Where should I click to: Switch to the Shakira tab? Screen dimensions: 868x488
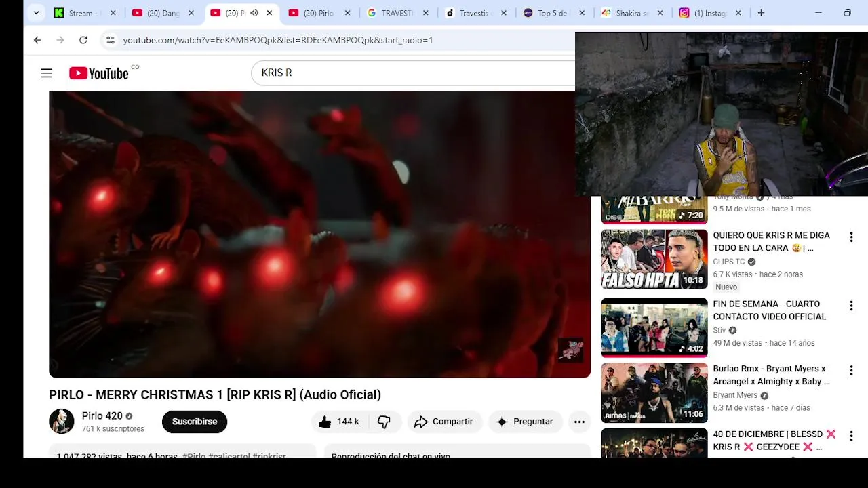pos(631,13)
